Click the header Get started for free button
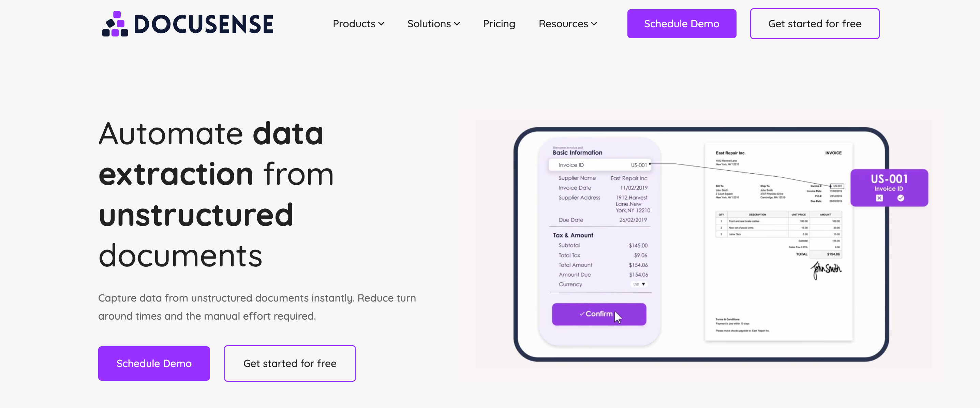 coord(815,24)
